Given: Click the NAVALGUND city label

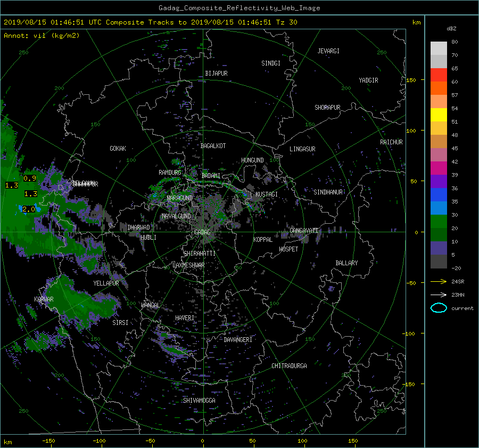Looking at the screenshot, I should pos(176,216).
